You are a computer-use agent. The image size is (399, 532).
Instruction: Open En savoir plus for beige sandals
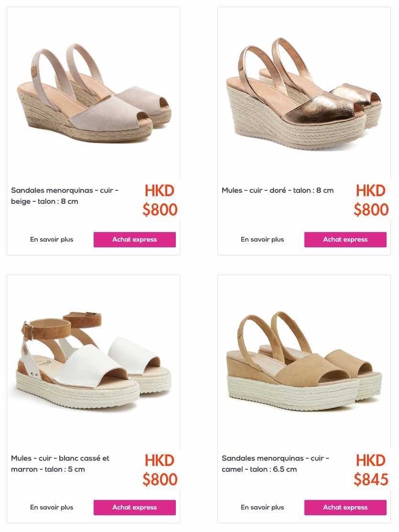coord(52,240)
